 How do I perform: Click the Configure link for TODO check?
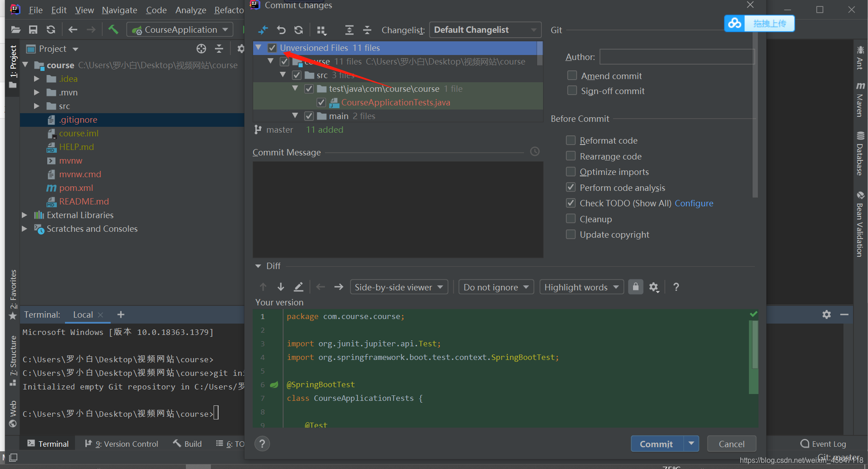[694, 203]
